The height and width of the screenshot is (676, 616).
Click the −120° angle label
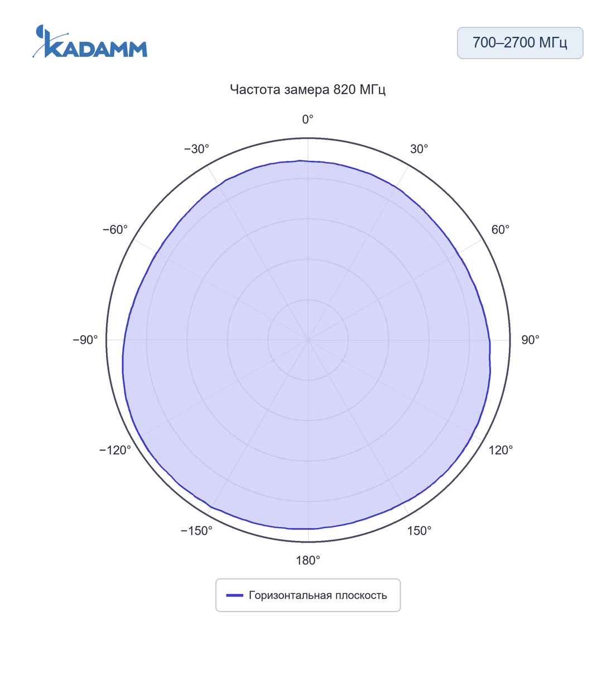[115, 450]
